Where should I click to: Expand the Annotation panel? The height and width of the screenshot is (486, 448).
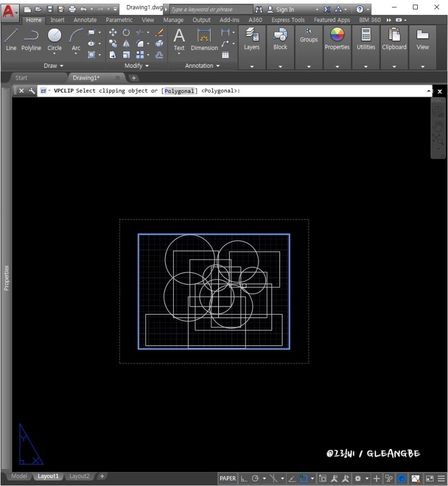tap(202, 66)
